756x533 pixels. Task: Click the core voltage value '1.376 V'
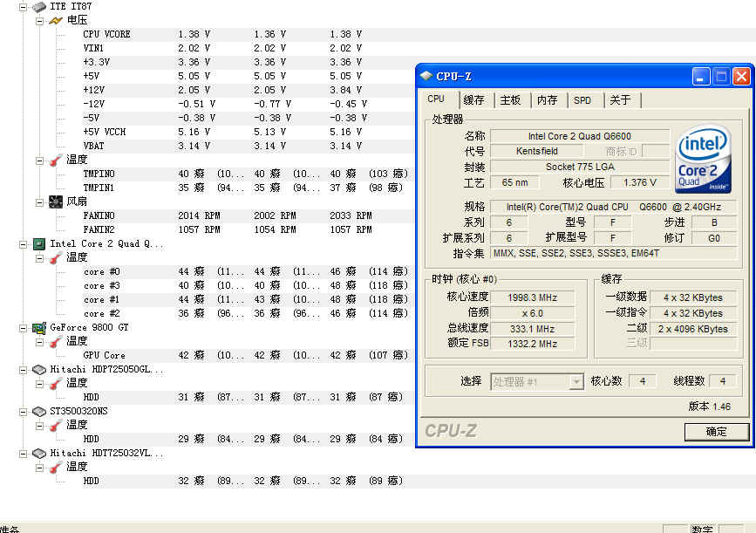640,183
